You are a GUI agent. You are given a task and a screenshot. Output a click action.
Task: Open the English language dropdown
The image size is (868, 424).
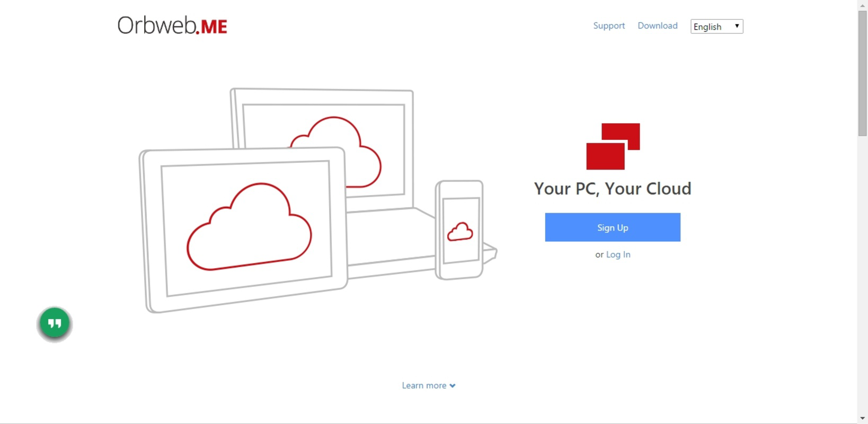pos(716,26)
